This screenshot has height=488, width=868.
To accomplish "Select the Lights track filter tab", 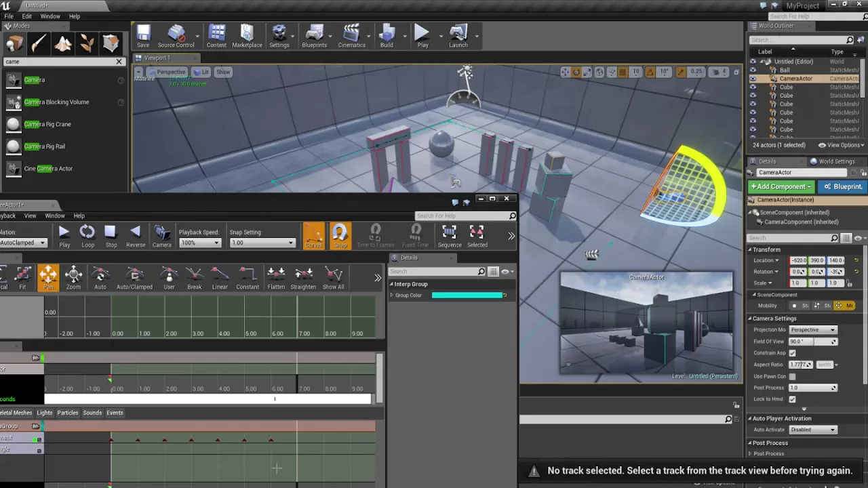I will click(x=44, y=413).
